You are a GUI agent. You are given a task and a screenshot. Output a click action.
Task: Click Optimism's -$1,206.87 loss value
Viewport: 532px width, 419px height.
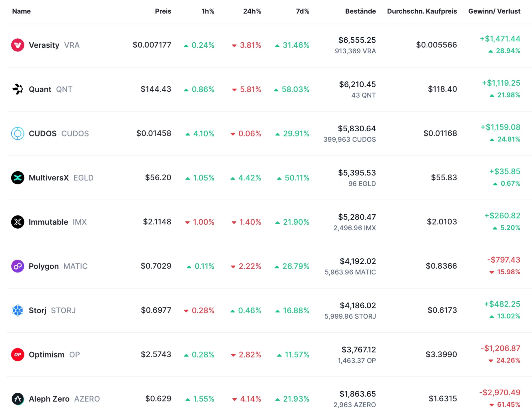[500, 348]
